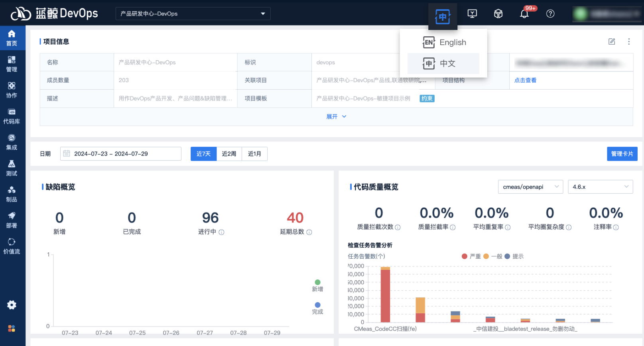Expand project info with 展开
This screenshot has height=346, width=644.
(336, 116)
